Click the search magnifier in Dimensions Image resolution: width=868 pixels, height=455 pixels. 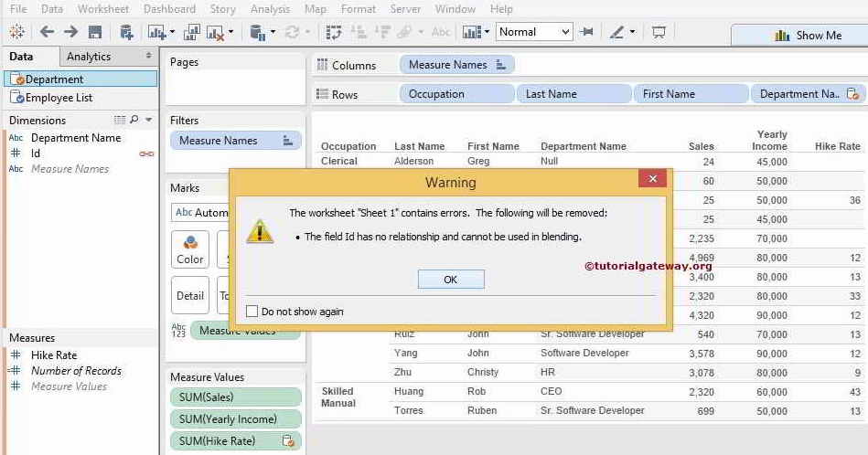click(x=134, y=120)
